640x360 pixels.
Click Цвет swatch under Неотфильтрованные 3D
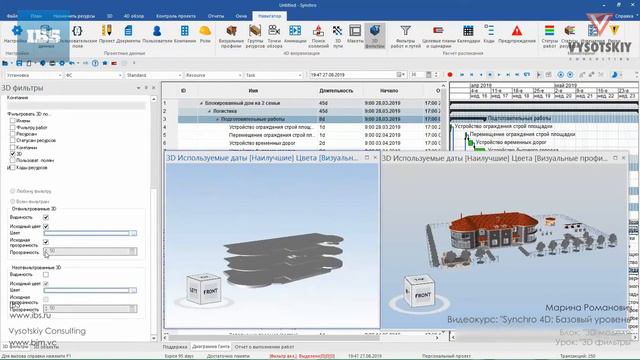[x=90, y=290]
